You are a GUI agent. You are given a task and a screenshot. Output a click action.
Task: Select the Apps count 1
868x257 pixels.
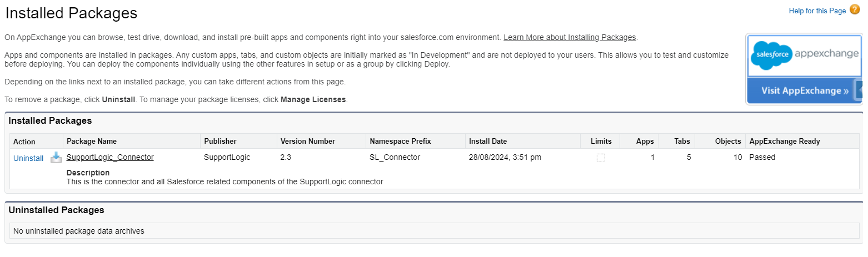pos(652,157)
